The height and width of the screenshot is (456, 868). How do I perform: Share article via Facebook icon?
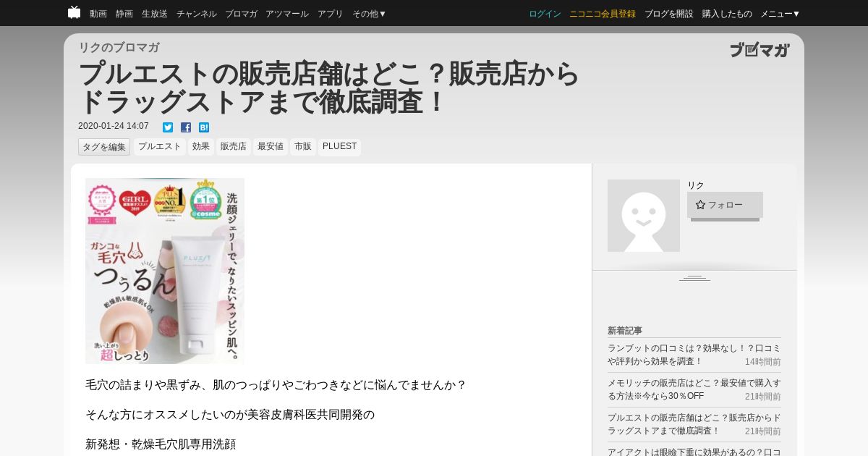pos(186,127)
